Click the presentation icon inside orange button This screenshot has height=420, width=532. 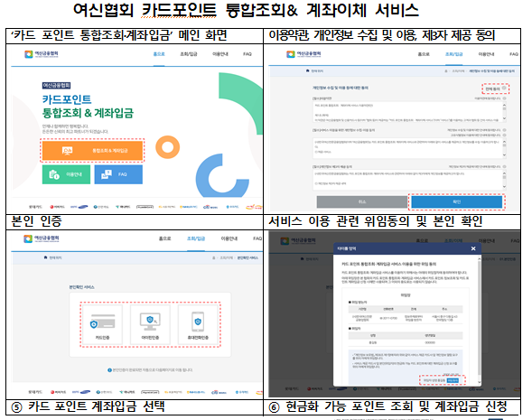tap(67, 151)
